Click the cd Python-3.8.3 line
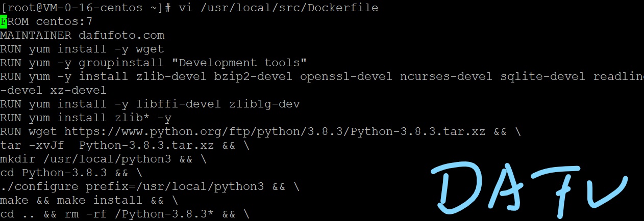 coord(71,173)
